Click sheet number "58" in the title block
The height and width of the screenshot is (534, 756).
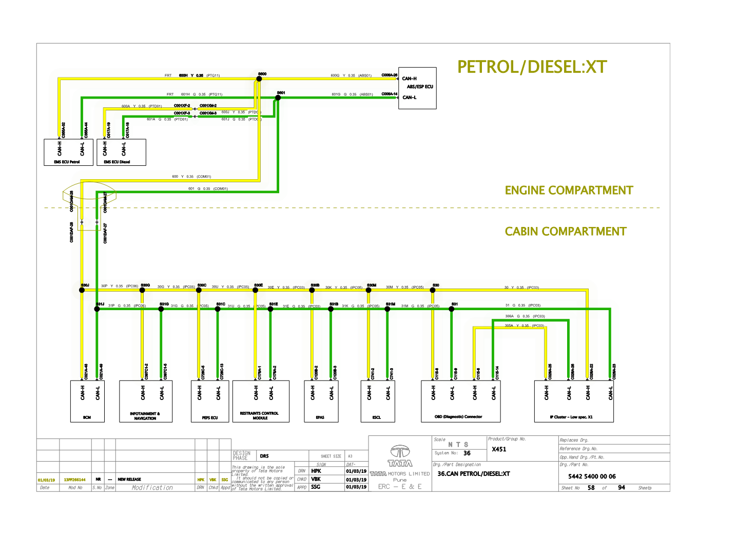pos(591,488)
